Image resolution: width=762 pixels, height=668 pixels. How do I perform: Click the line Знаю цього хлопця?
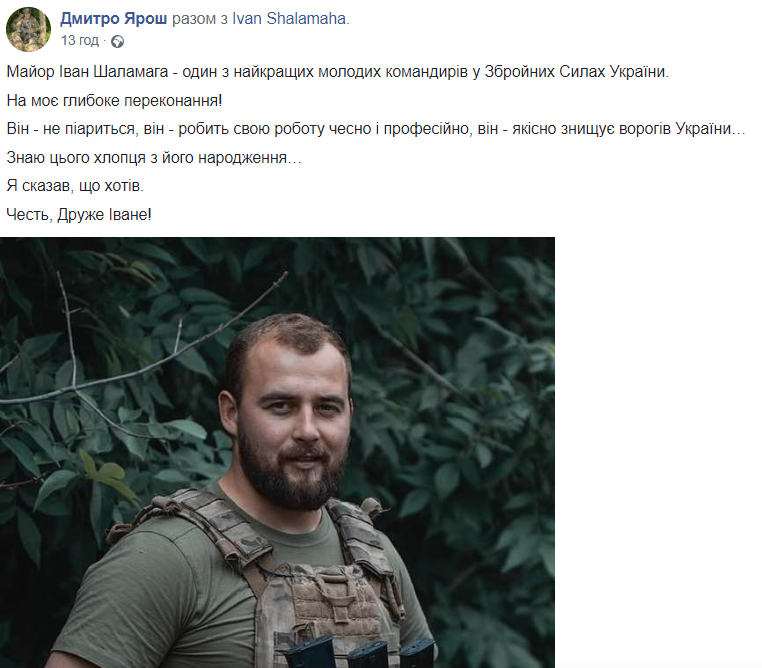pyautogui.click(x=154, y=157)
